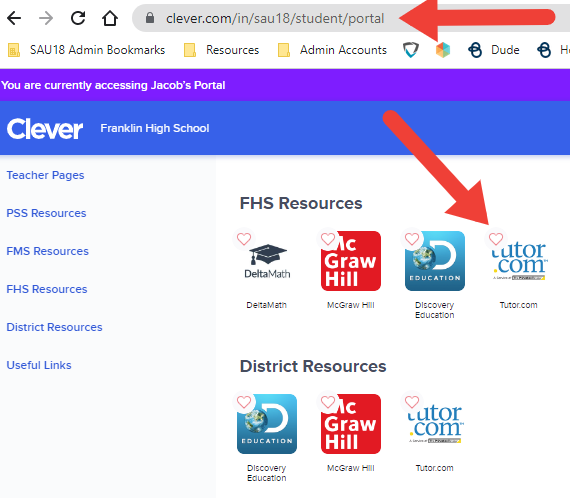Screen dimensions: 570x498
Task: Open the browser home page icon
Action: [x=109, y=18]
